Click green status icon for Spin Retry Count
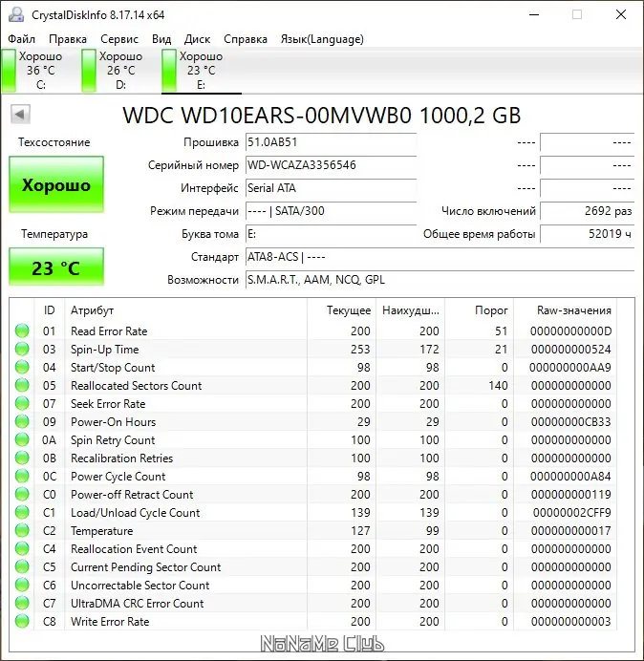 point(22,439)
